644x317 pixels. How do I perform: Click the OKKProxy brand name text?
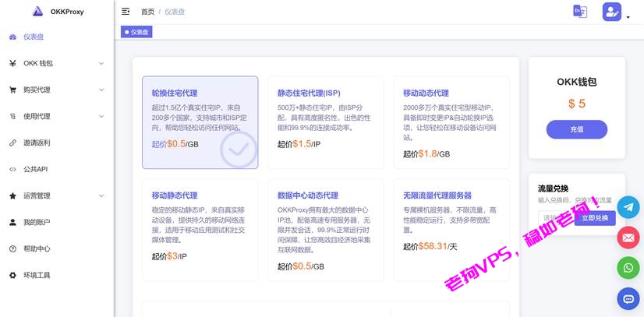[67, 12]
